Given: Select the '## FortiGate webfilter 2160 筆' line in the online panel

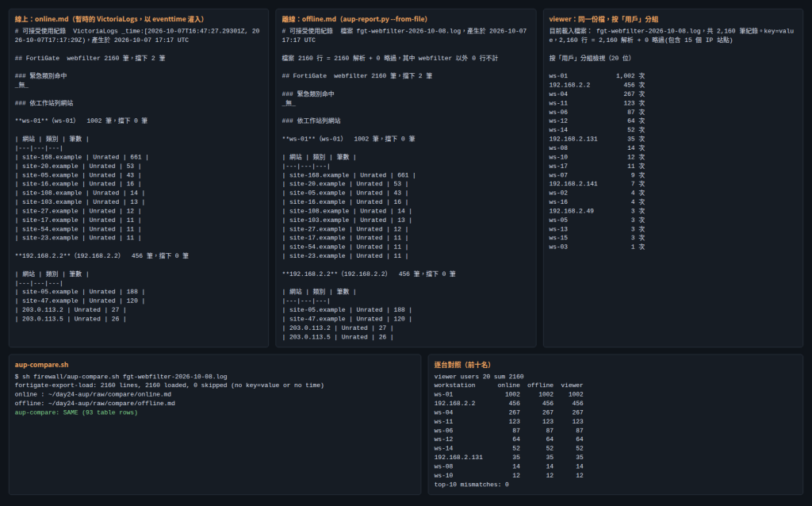Looking at the screenshot, I should (90, 58).
